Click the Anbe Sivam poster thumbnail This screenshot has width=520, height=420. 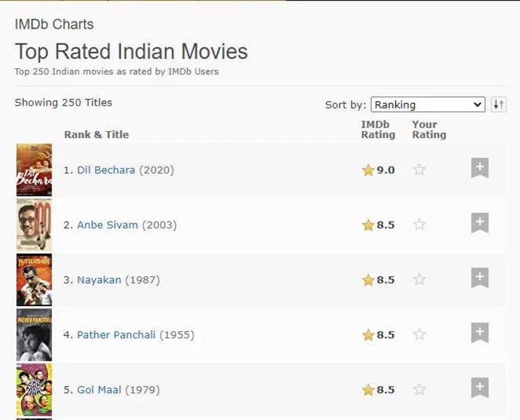[34, 225]
